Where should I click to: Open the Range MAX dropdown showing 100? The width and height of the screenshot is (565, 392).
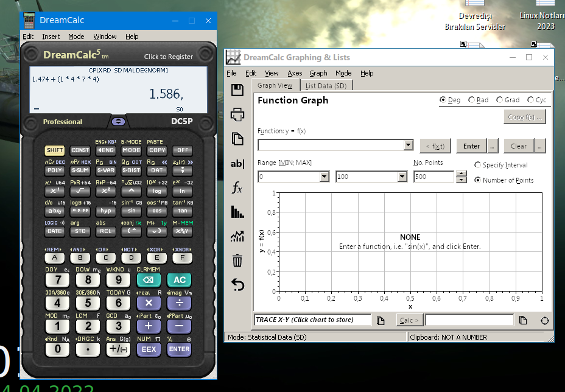pyautogui.click(x=402, y=177)
